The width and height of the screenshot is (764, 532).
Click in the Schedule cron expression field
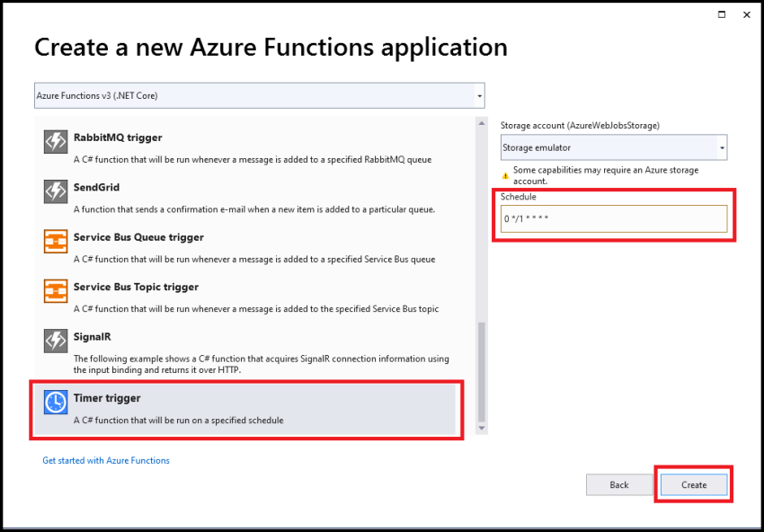(x=613, y=219)
